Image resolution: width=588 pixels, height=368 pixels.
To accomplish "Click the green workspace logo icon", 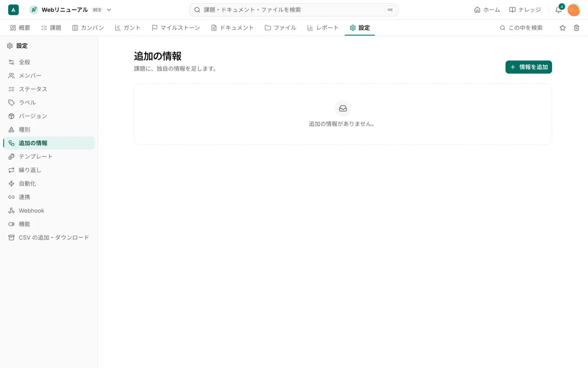I will pyautogui.click(x=13, y=10).
